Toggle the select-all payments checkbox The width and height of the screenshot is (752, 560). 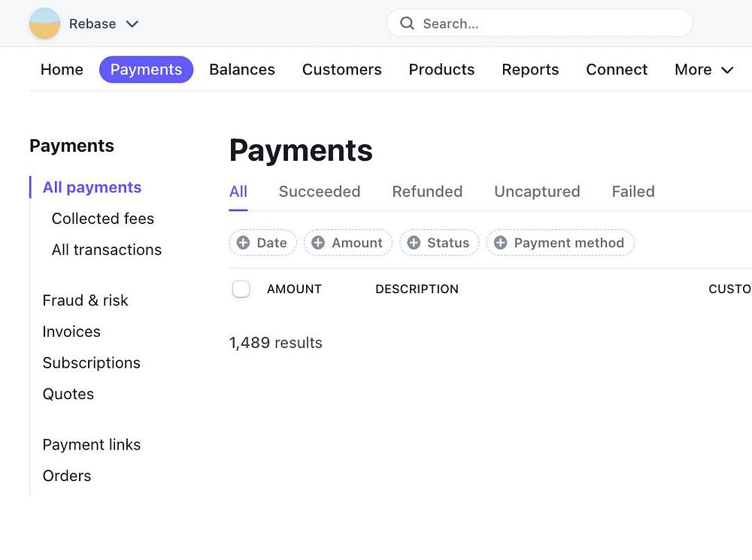coord(241,289)
